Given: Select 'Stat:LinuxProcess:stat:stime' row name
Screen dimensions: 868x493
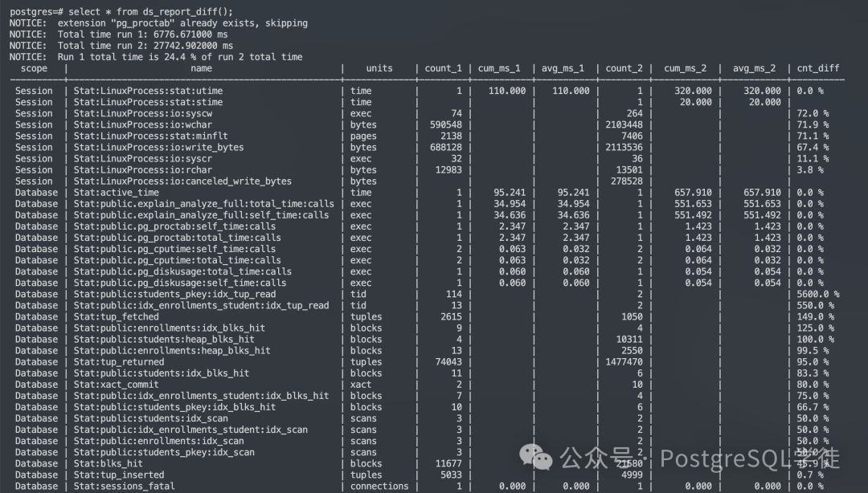Looking at the screenshot, I should point(149,102).
